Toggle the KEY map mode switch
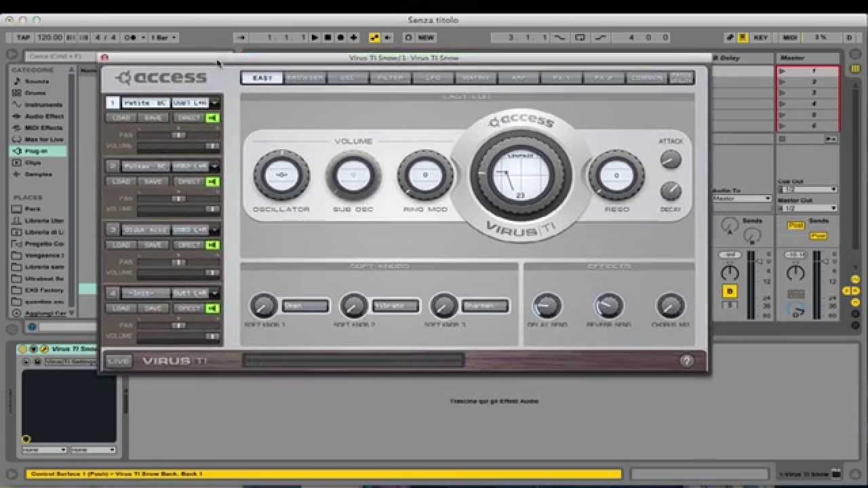868x488 pixels. click(760, 37)
